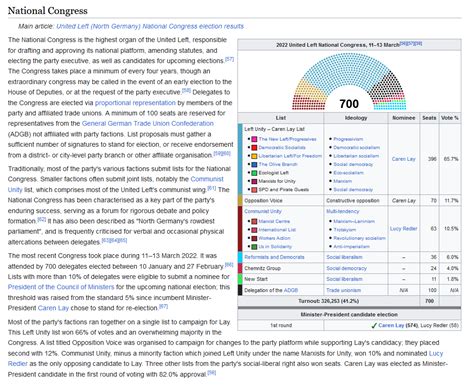Open citation 66 after 27 February
Viewport: 474px width, 386px height.
point(229,265)
